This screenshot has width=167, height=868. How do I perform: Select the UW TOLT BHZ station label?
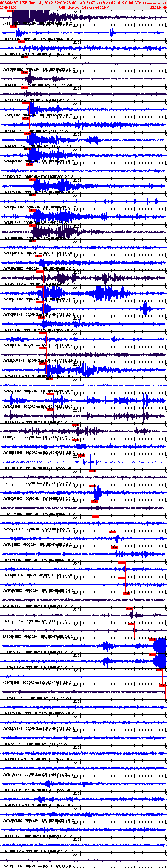click(12, 866)
